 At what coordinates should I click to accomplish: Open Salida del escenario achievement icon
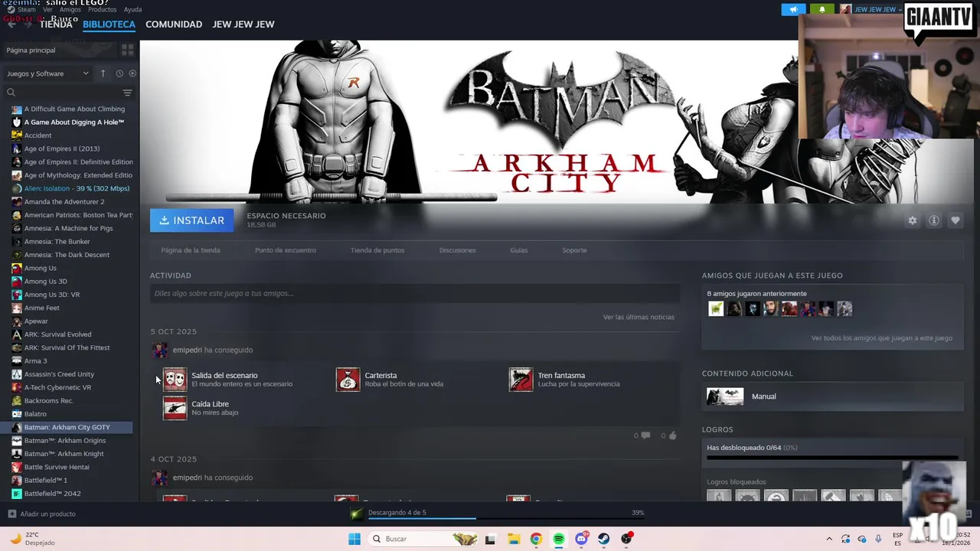[x=175, y=380]
